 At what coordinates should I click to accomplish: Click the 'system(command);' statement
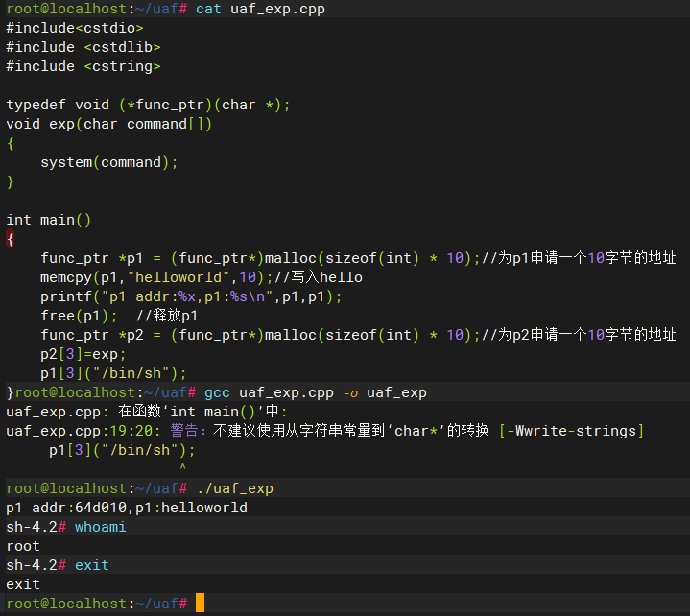point(109,162)
